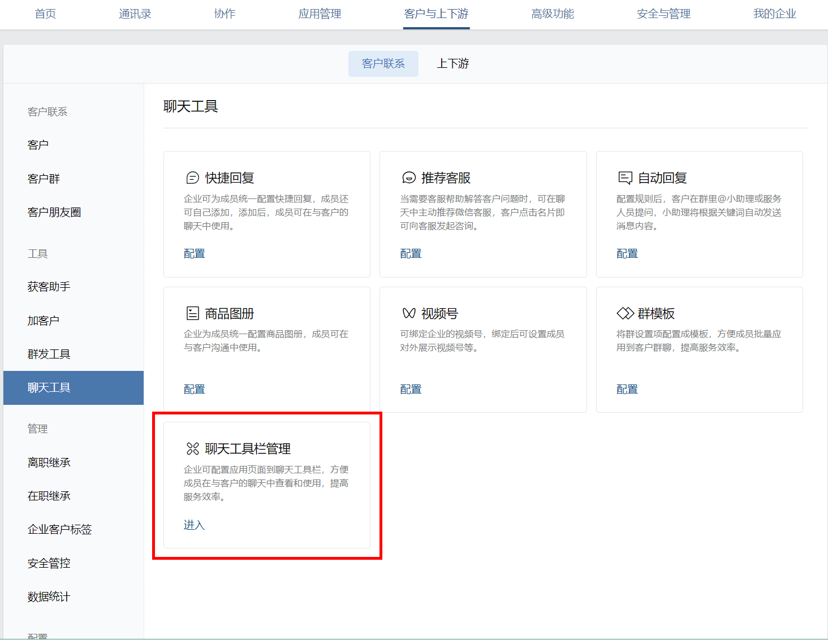Click the 客户联系 sidebar section label

48,112
